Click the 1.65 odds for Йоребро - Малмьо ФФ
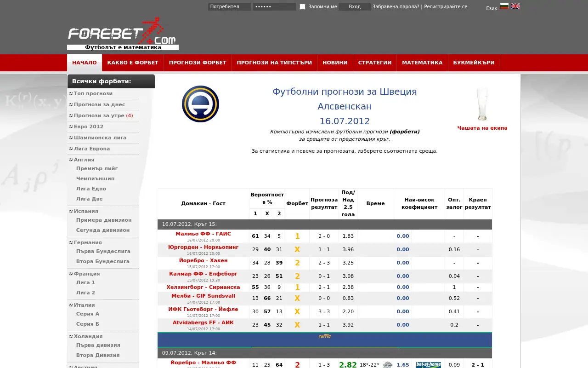 click(402, 365)
